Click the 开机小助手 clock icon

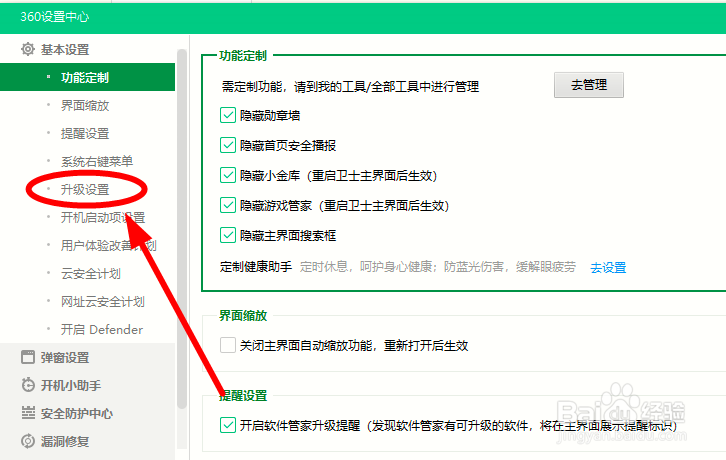point(28,385)
